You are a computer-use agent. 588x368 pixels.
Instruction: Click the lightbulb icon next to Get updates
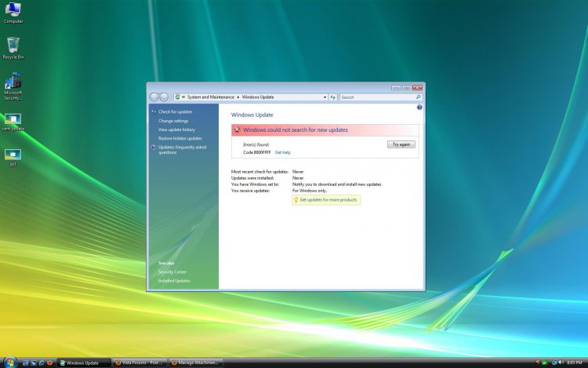(x=296, y=200)
